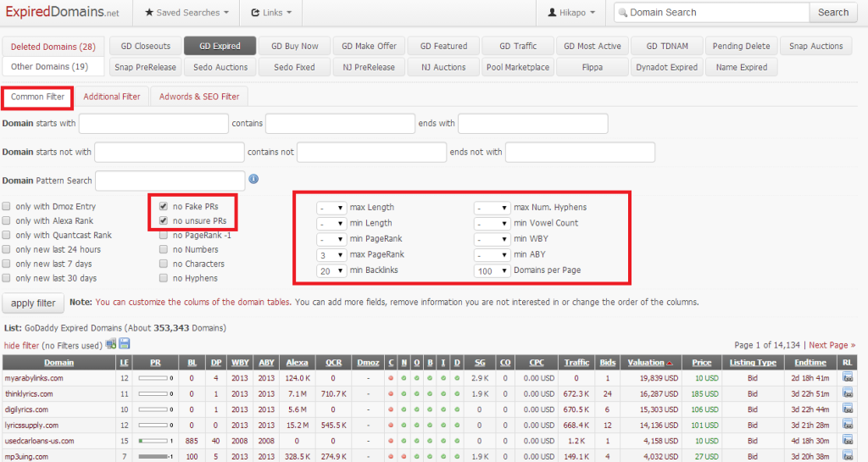The image size is (868, 462).
Task: Click the red .com status dot for myarabylinks.com
Action: click(391, 378)
